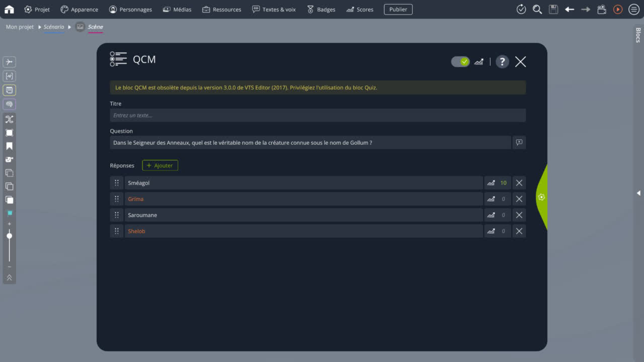Delete the Shelob answer
Image resolution: width=644 pixels, height=362 pixels.
pos(519,231)
